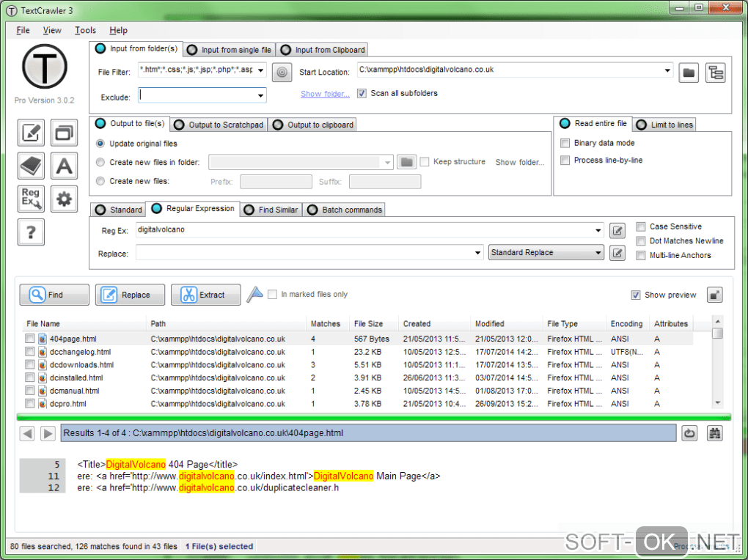This screenshot has height=560, width=748.
Task: Click the Replace button
Action: [131, 295]
